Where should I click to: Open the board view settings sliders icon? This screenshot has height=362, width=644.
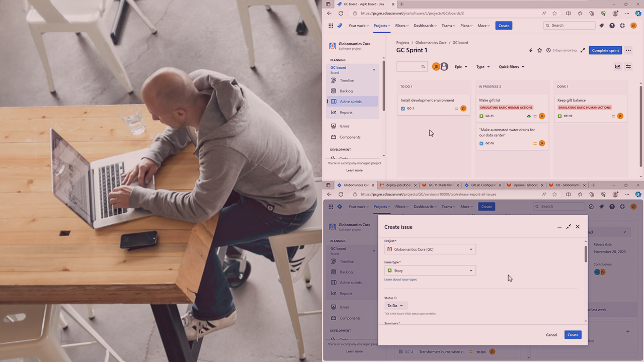coord(628,66)
